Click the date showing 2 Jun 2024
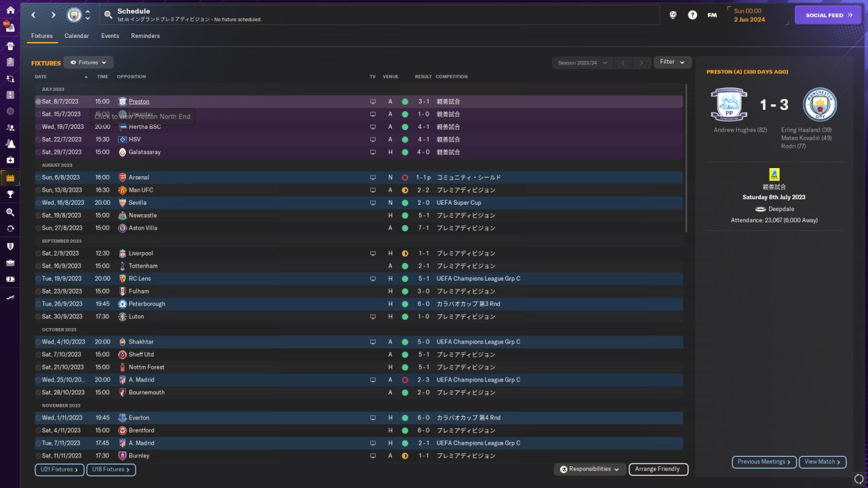The image size is (868, 488). [x=749, y=20]
